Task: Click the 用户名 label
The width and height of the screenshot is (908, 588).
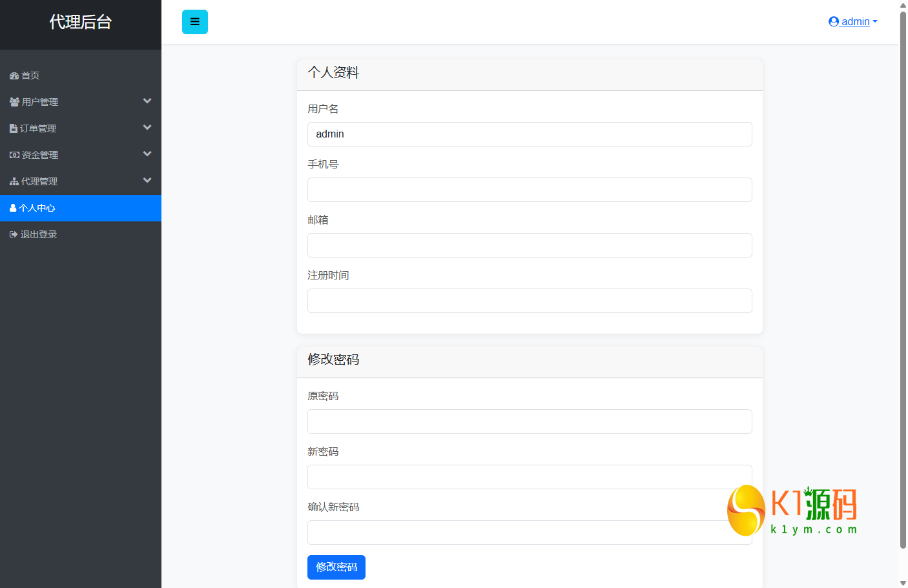Action: (323, 109)
